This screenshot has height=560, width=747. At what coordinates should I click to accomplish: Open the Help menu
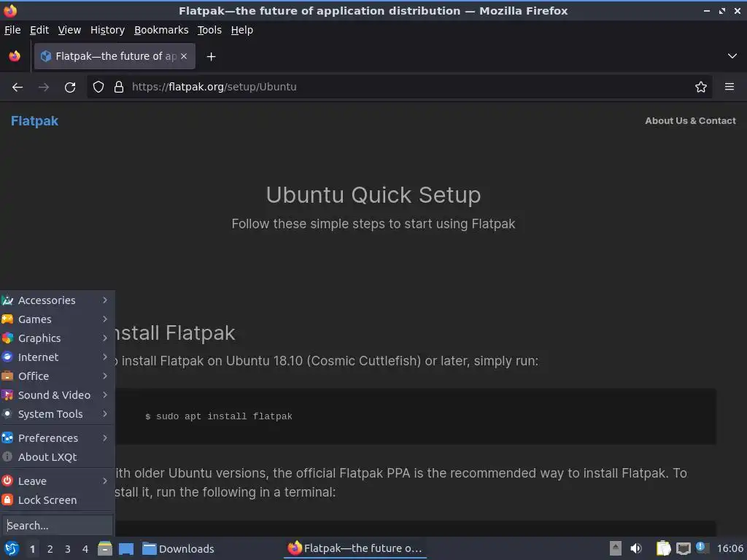242,30
